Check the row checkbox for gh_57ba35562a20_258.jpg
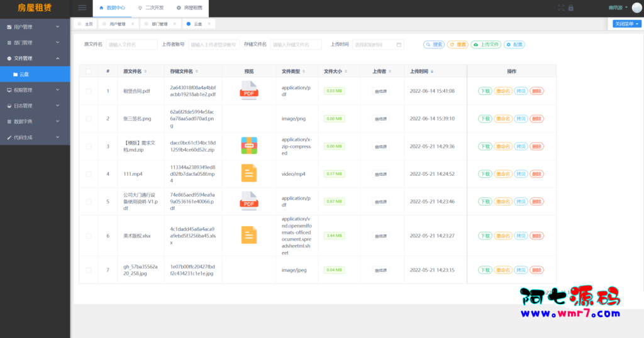The image size is (644, 338). (x=89, y=270)
